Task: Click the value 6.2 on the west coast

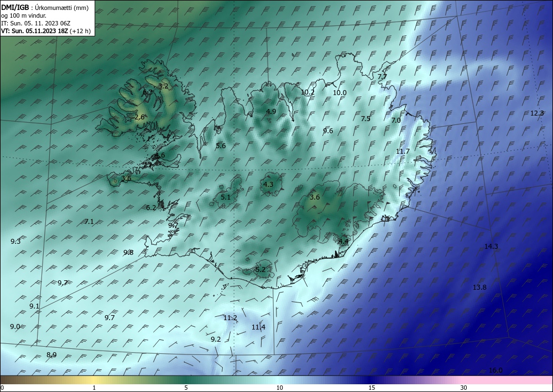Action: (151, 208)
